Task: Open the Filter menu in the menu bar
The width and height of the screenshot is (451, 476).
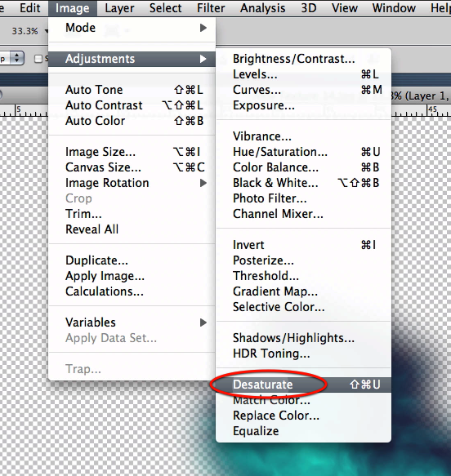Action: [211, 8]
